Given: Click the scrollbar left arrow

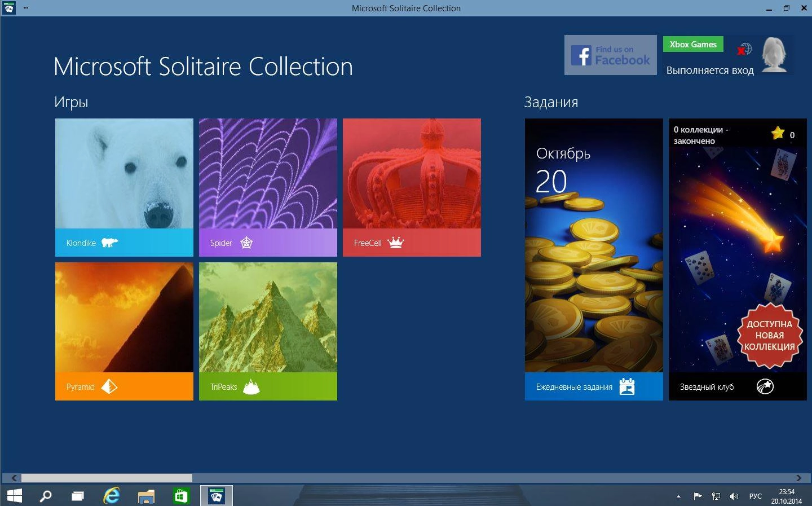Looking at the screenshot, I should pyautogui.click(x=14, y=478).
